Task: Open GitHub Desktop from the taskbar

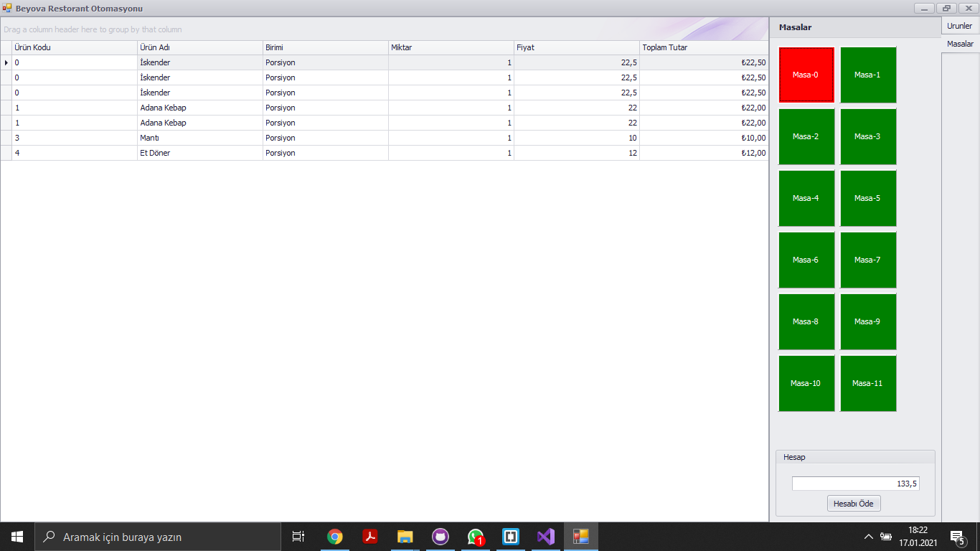Action: click(440, 537)
